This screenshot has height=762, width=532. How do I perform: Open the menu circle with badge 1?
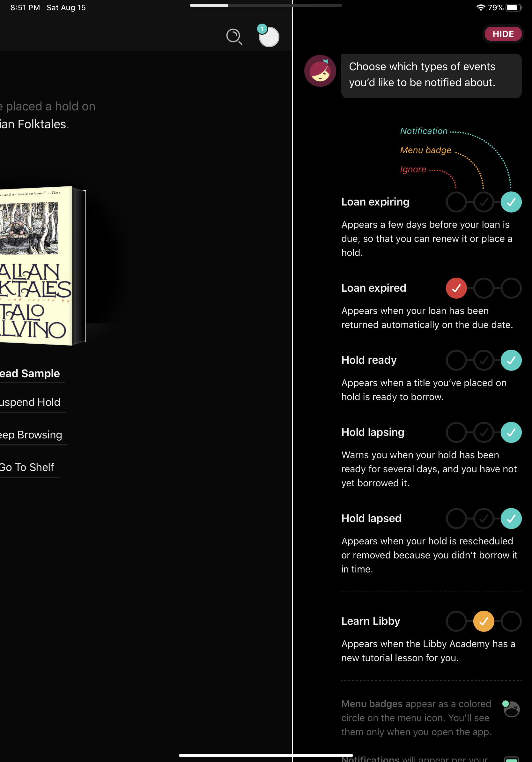coord(269,37)
